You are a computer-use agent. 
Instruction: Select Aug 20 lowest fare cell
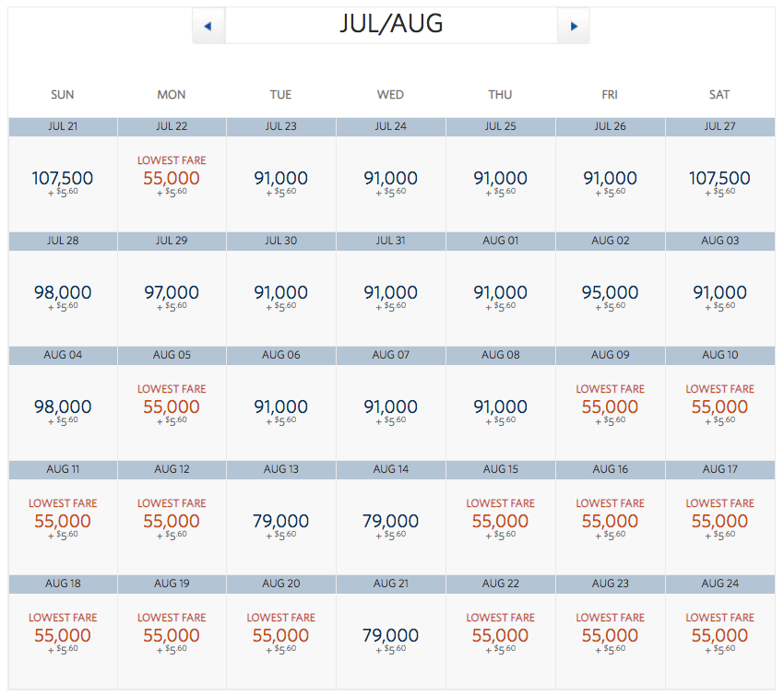coord(280,635)
